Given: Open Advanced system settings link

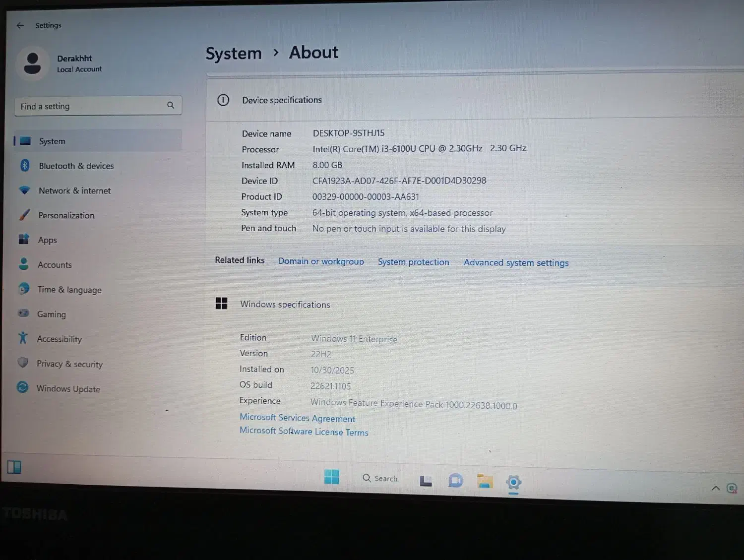Looking at the screenshot, I should click(516, 263).
